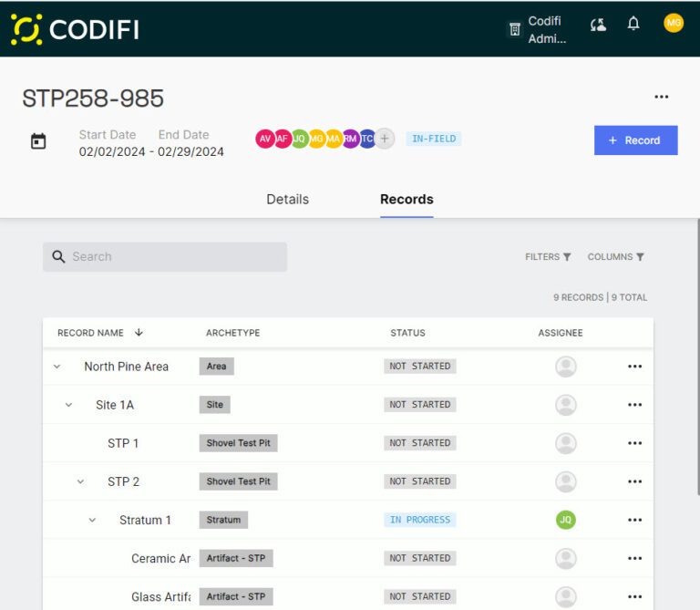Select the Records tab
The width and height of the screenshot is (700, 610).
click(407, 199)
